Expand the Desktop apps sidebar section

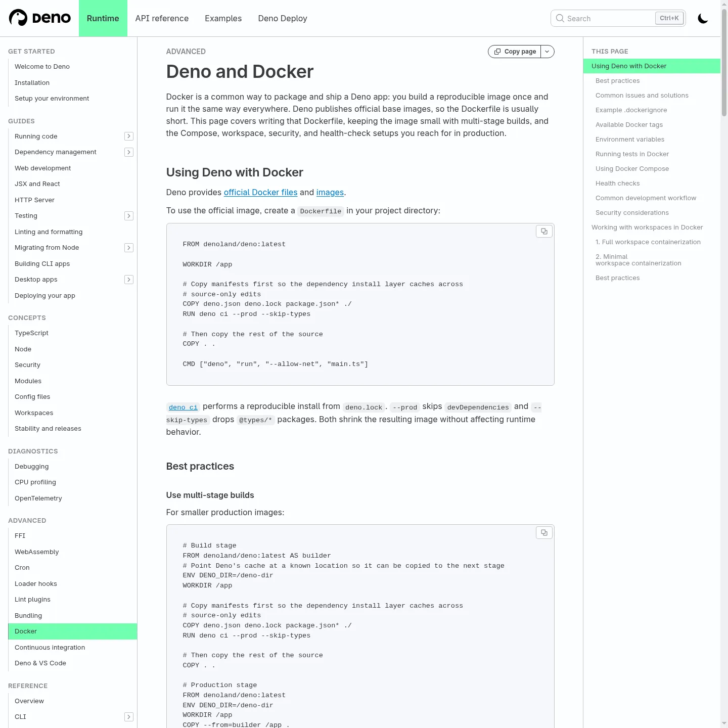tap(129, 280)
